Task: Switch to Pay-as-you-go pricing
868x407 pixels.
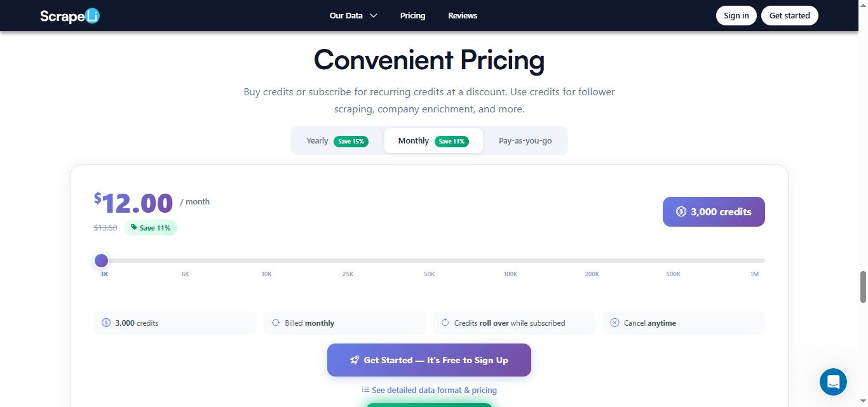Action: [525, 140]
